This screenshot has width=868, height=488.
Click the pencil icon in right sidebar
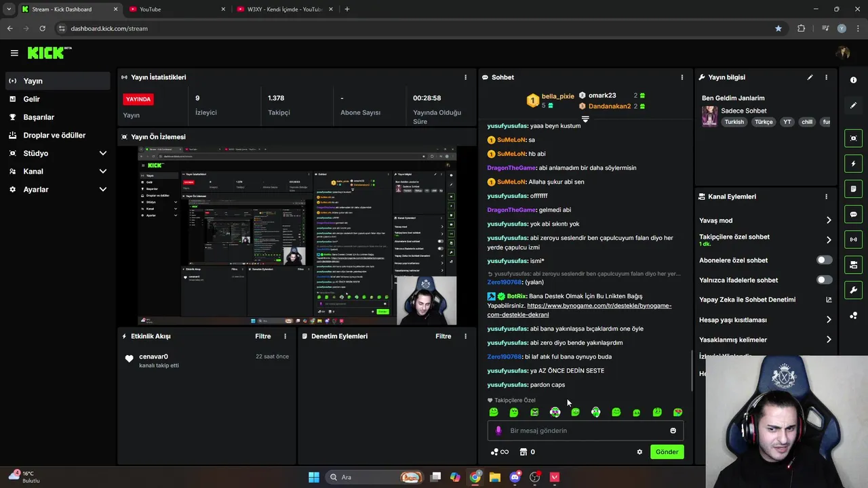pyautogui.click(x=853, y=105)
